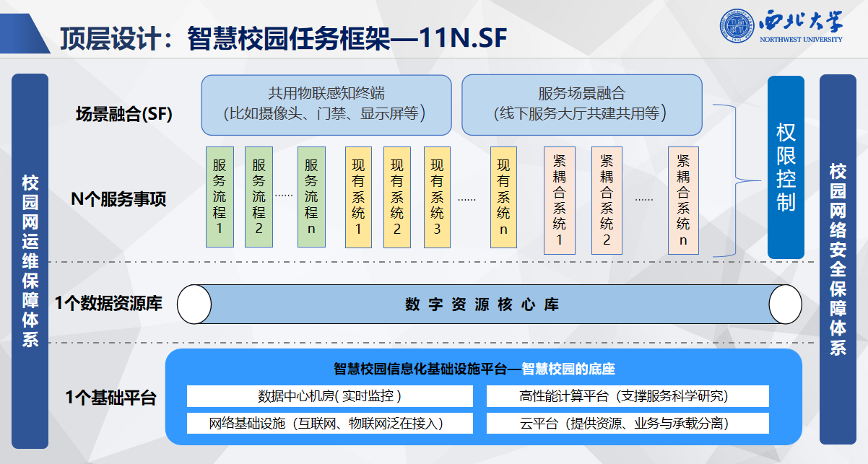Select the 云平台 white box
This screenshot has width=868, height=464.
click(x=628, y=423)
